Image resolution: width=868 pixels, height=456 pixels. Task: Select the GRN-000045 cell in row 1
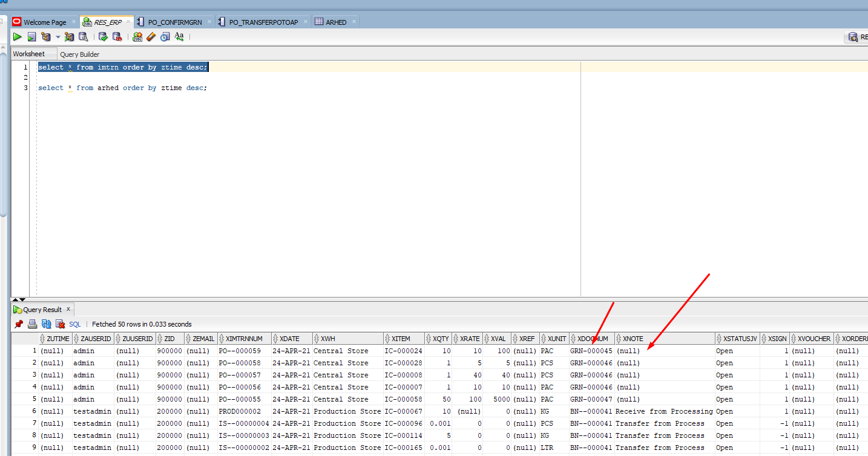tap(590, 351)
